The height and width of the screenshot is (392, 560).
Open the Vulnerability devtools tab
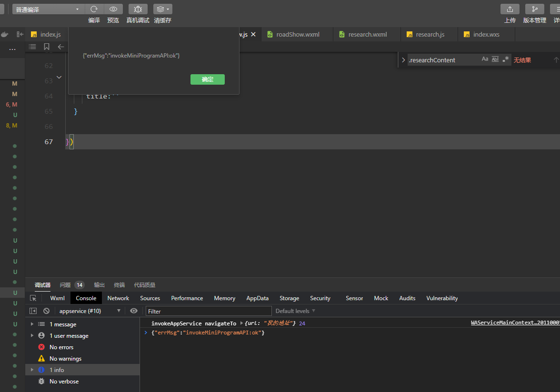(x=442, y=298)
